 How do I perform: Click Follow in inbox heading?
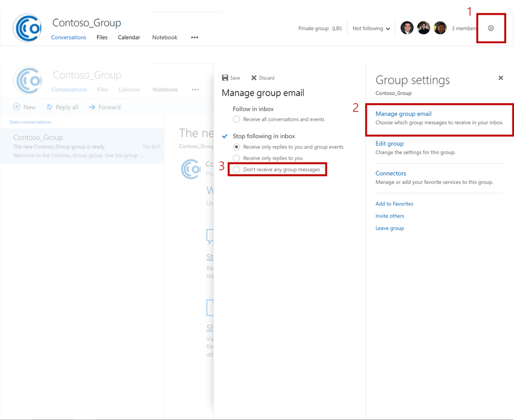tap(253, 109)
